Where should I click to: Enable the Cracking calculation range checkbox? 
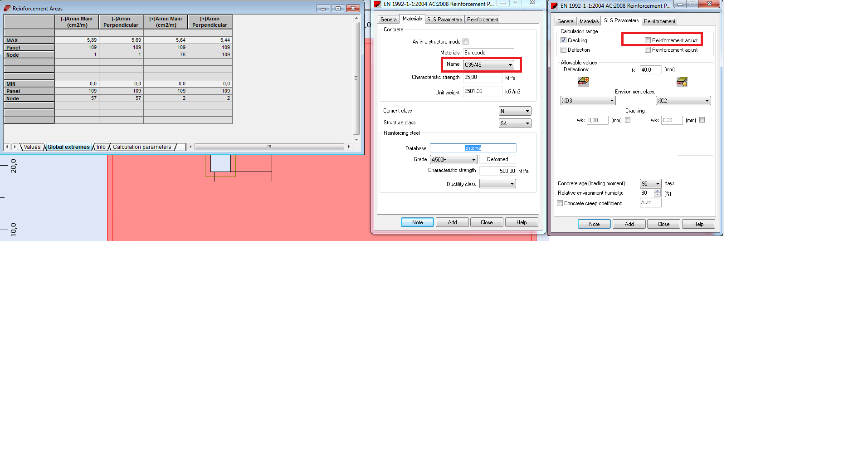coord(563,40)
